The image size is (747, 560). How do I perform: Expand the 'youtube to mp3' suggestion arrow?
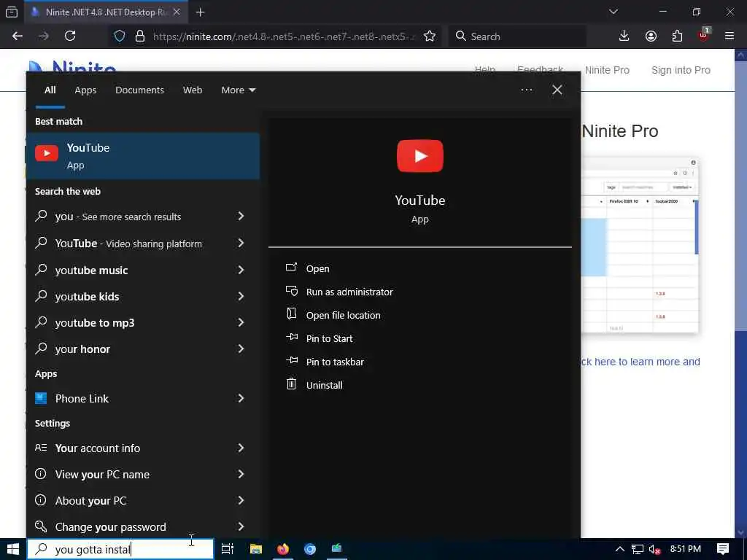(x=241, y=322)
